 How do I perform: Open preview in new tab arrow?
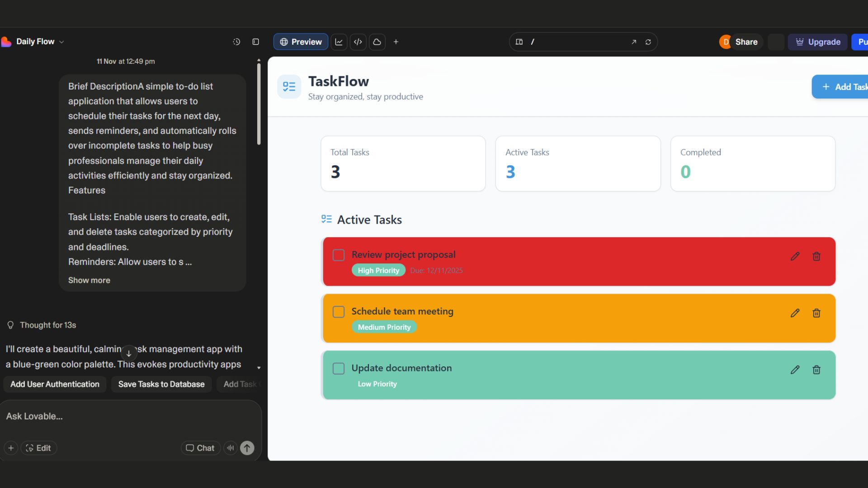[x=634, y=42]
